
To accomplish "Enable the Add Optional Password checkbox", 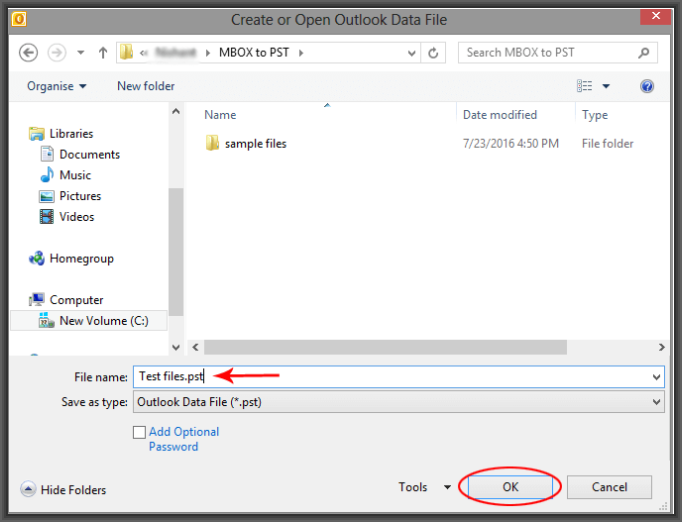I will click(139, 432).
